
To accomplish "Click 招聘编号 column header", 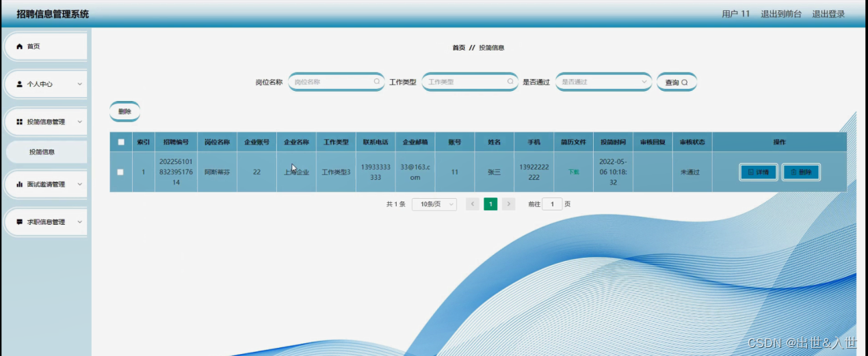I will coord(176,142).
